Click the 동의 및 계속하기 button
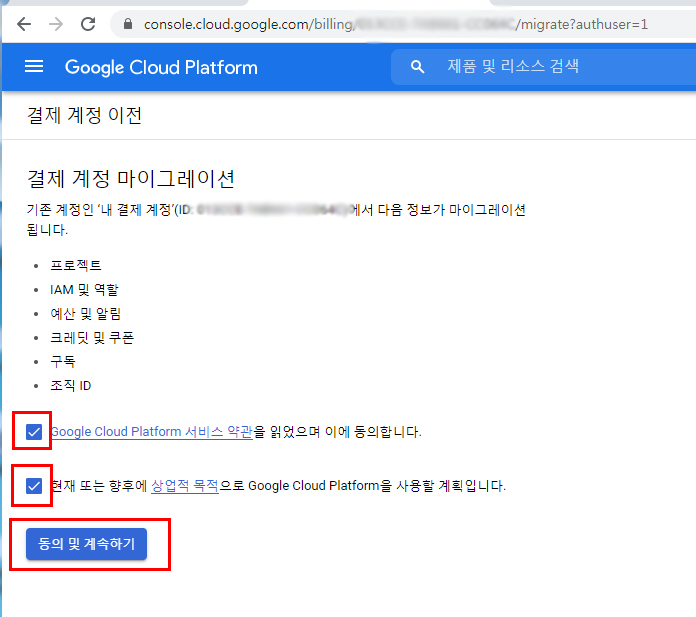Screen dimensions: 696x617 click(86, 544)
